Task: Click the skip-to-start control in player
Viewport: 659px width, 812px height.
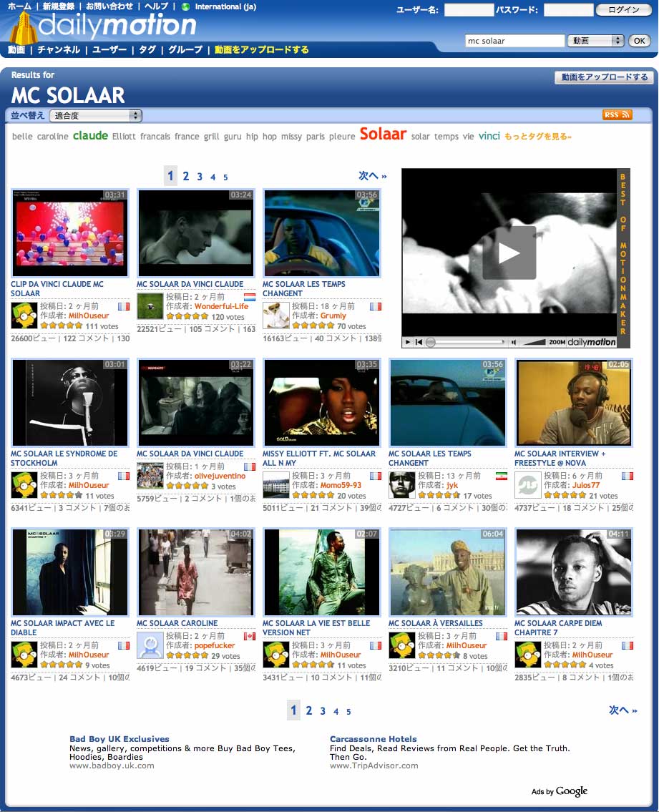Action: tap(419, 342)
